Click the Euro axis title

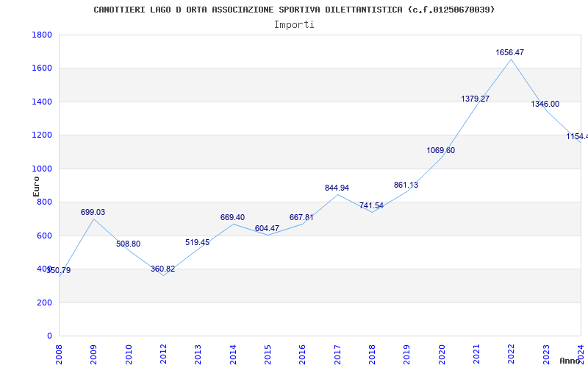36,186
